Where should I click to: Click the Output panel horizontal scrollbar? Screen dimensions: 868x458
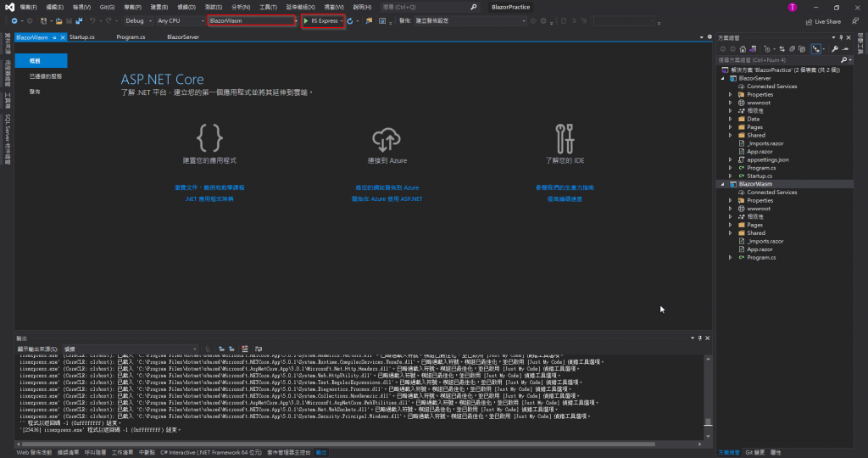[339, 444]
